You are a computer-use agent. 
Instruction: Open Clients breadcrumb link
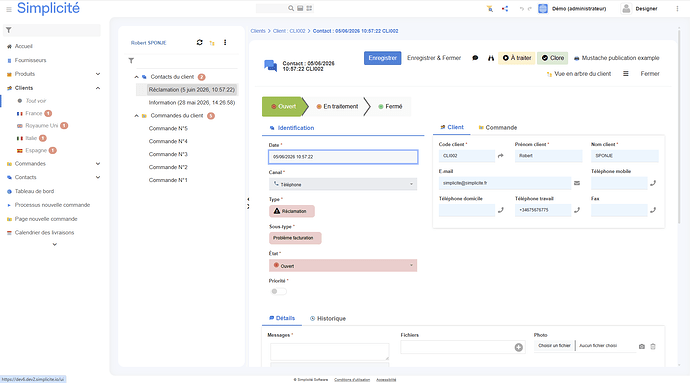258,31
